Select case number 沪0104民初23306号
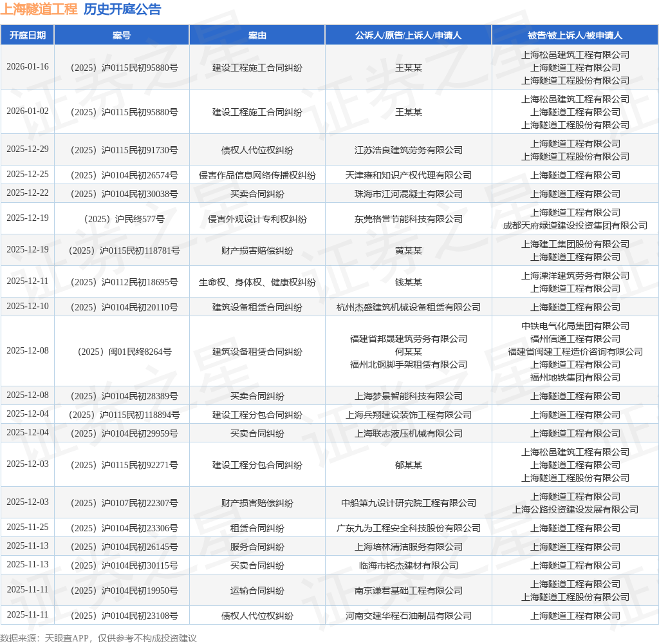 tap(124, 528)
